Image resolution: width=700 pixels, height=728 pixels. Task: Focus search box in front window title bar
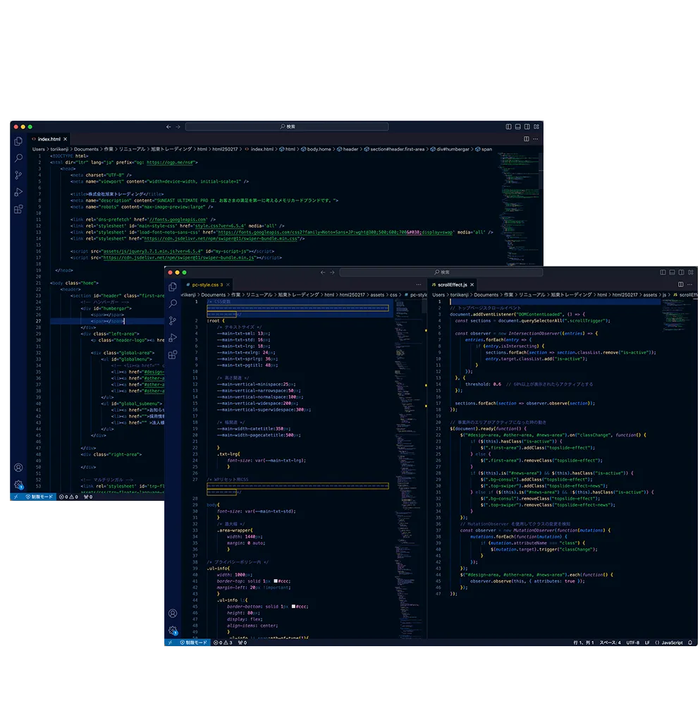(441, 272)
